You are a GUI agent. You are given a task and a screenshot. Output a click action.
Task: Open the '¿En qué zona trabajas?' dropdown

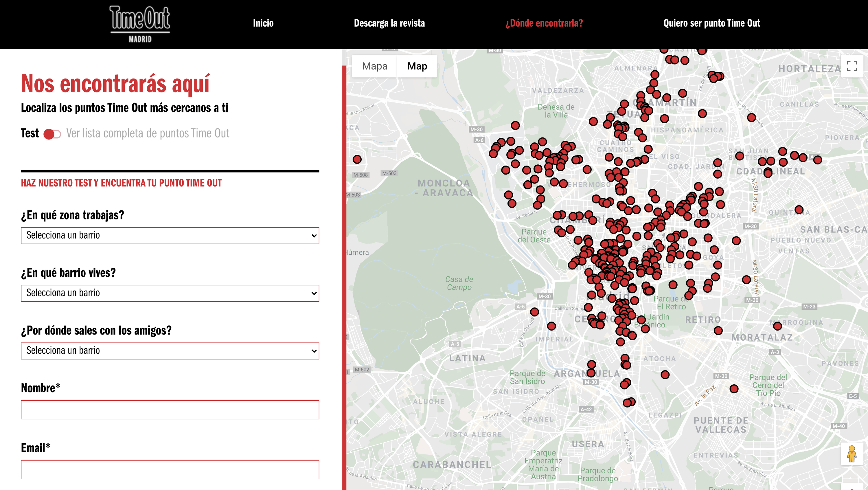(170, 236)
